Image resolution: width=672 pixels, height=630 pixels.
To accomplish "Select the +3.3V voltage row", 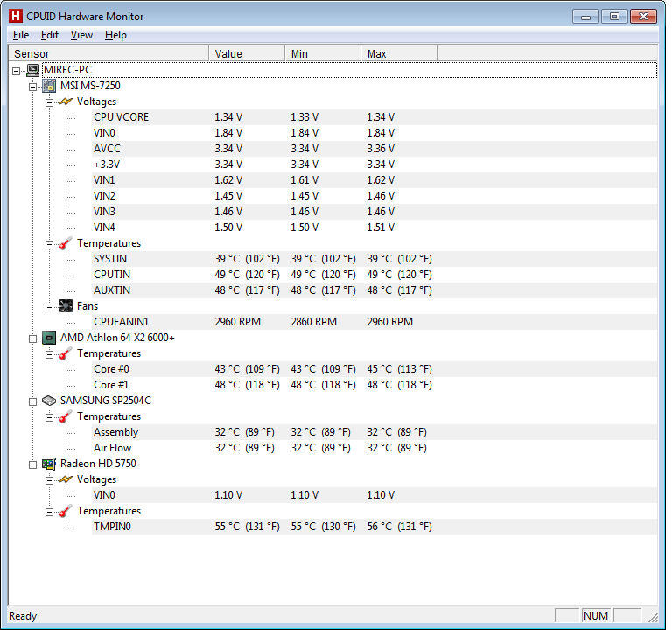I will (x=374, y=164).
